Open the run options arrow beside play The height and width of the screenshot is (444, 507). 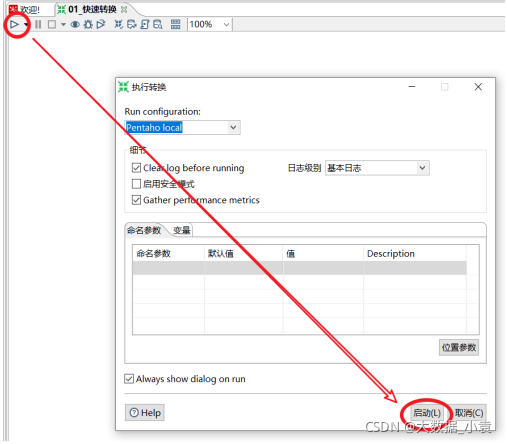(x=26, y=24)
